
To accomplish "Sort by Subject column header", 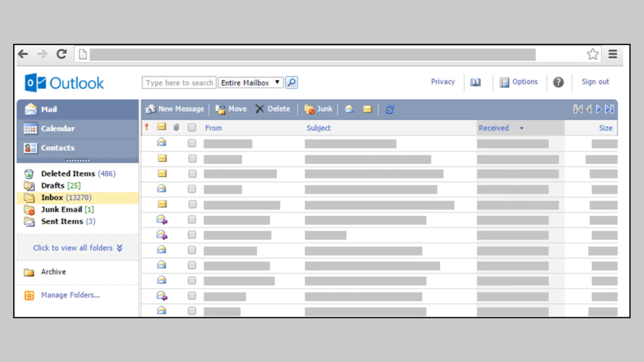I will pos(318,128).
